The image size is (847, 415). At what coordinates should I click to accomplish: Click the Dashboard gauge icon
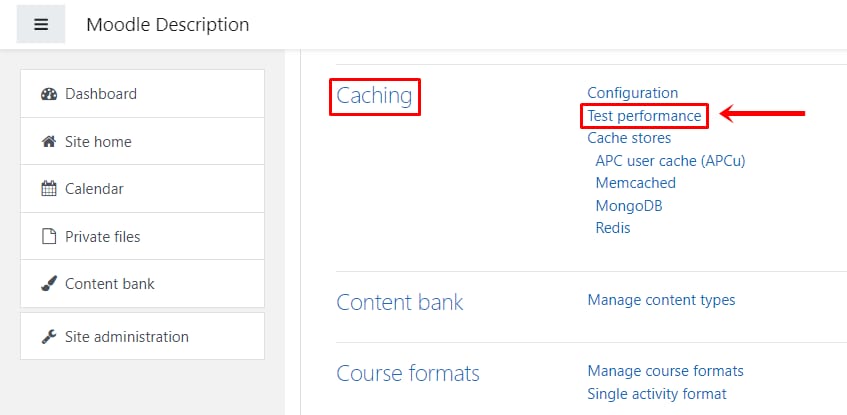coord(49,94)
